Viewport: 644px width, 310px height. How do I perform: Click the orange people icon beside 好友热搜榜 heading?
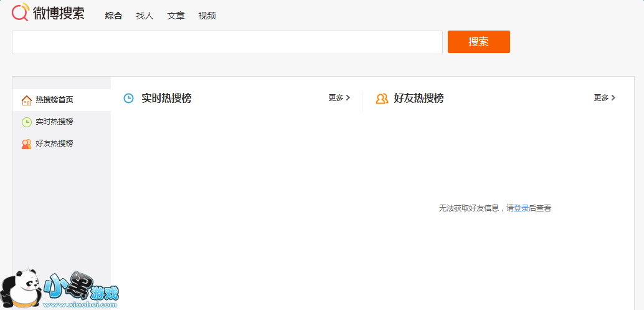tap(382, 99)
